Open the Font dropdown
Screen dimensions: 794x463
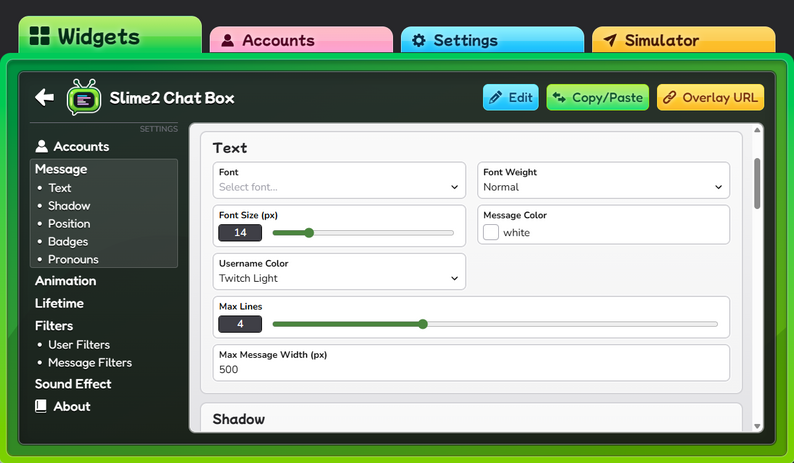[x=339, y=180]
